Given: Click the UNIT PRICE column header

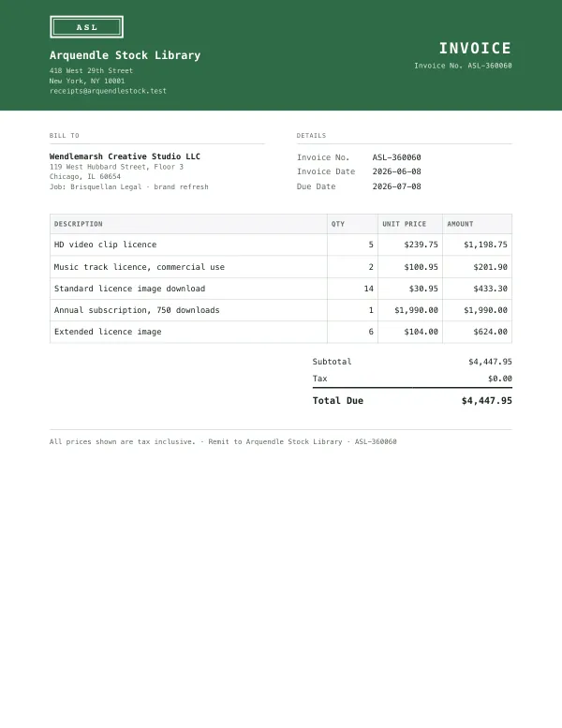Looking at the screenshot, I should (x=404, y=224).
